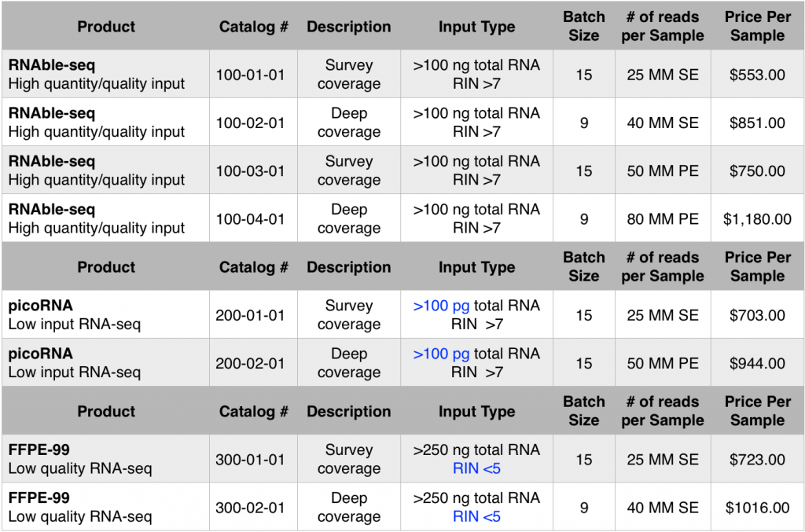This screenshot has height=532, width=805.
Task: Click the $944.00 price cell
Action: 757,363
